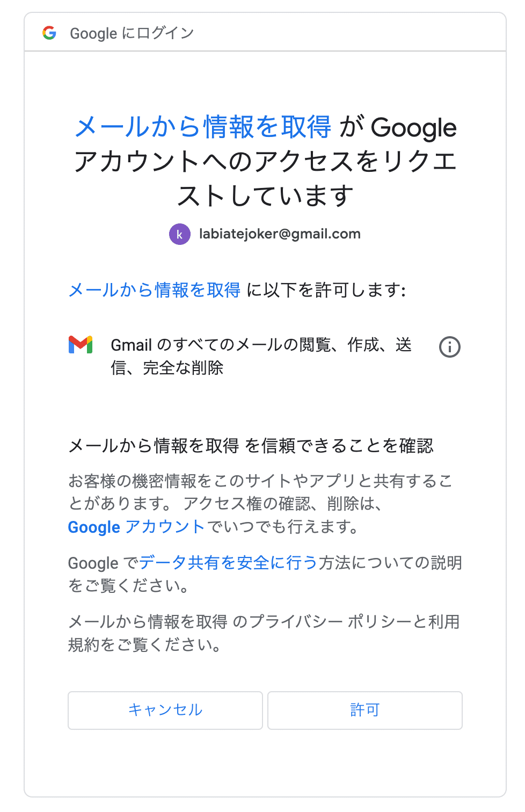525x812 pixels.
Task: Click the purple "k" account avatar
Action: point(180,234)
